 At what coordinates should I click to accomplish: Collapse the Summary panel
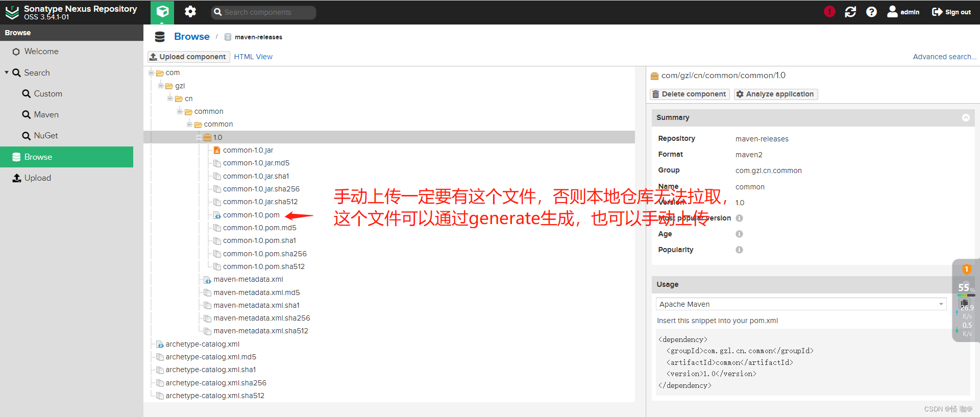point(966,117)
